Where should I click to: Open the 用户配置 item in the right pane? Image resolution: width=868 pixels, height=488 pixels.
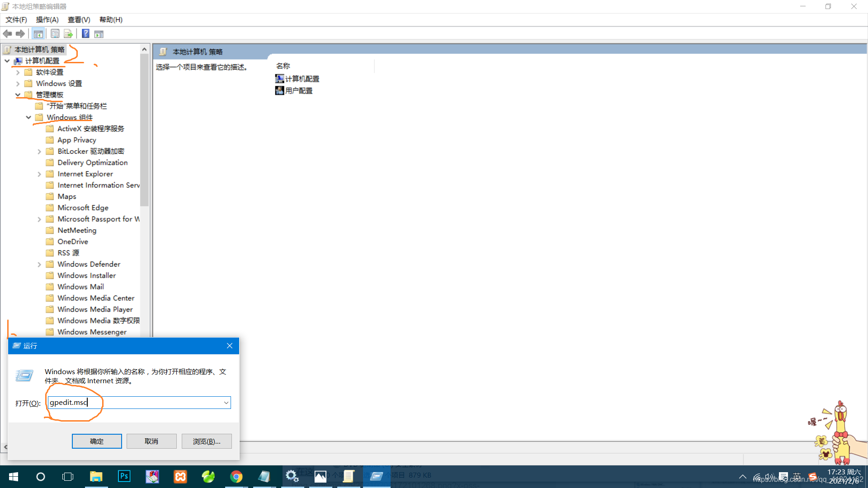tap(294, 90)
